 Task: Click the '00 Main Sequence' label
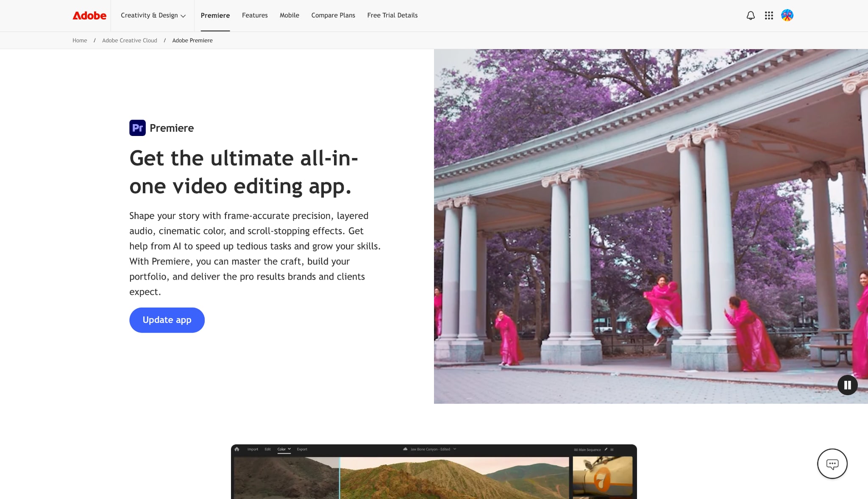[587, 449]
